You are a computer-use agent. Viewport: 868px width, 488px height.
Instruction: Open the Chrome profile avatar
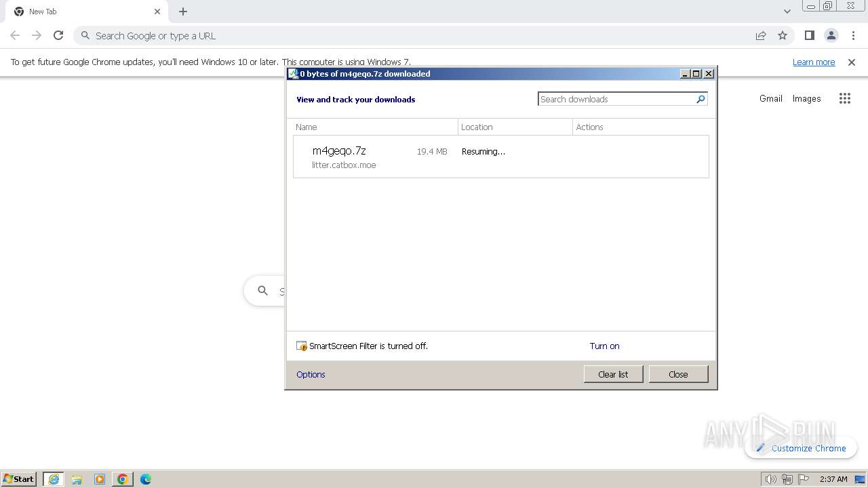(x=831, y=36)
